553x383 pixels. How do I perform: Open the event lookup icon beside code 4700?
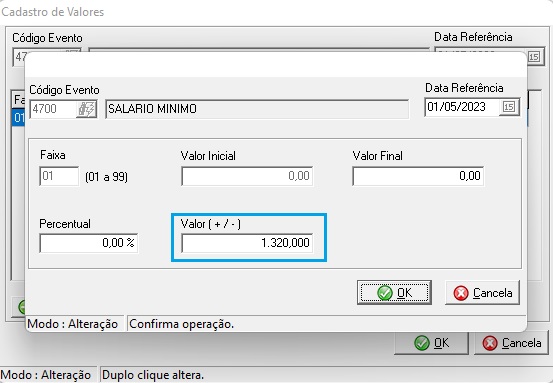point(86,109)
